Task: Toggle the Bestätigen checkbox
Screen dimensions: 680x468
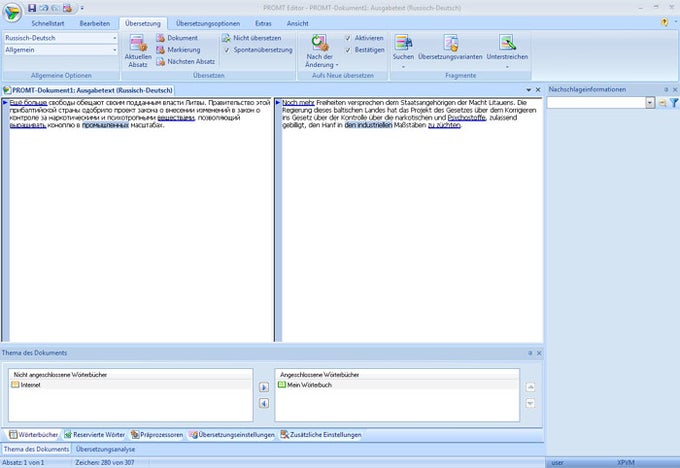Action: point(348,50)
